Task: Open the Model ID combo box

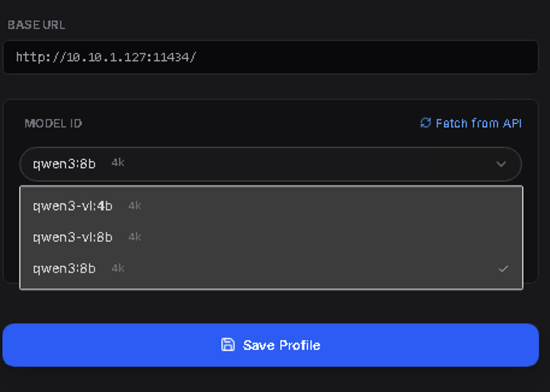Action: click(271, 164)
